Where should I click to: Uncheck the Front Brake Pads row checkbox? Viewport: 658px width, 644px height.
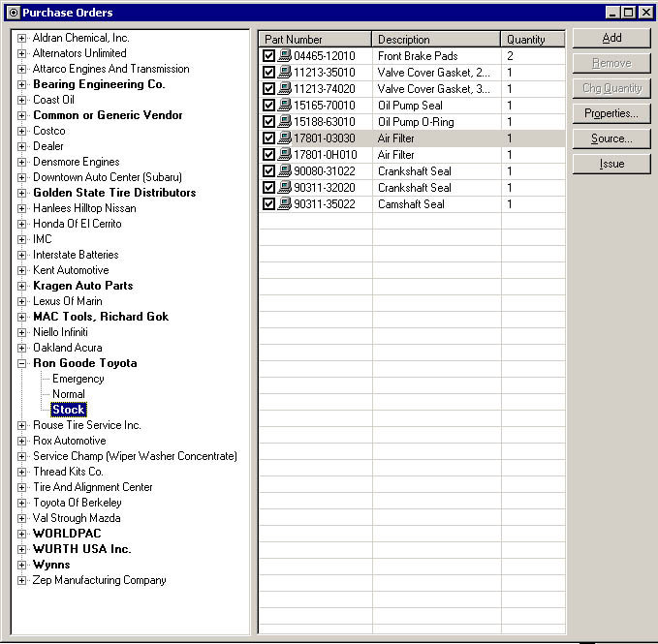[268, 56]
